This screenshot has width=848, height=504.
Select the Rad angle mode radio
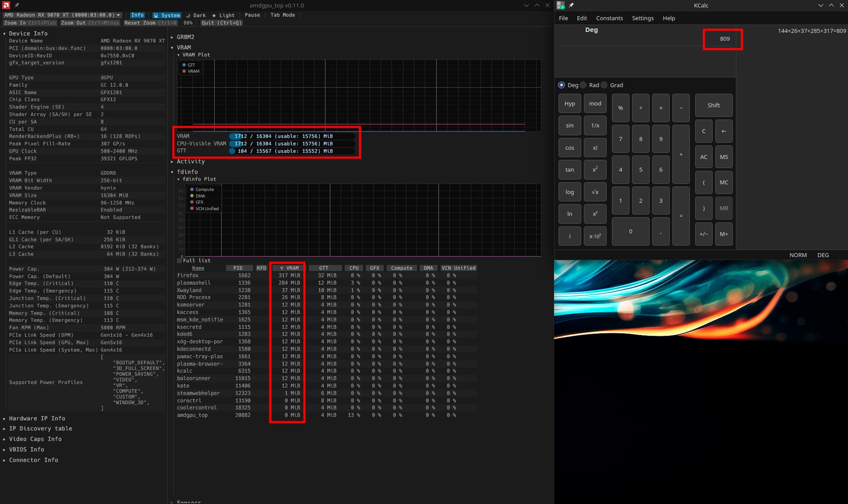(x=583, y=85)
